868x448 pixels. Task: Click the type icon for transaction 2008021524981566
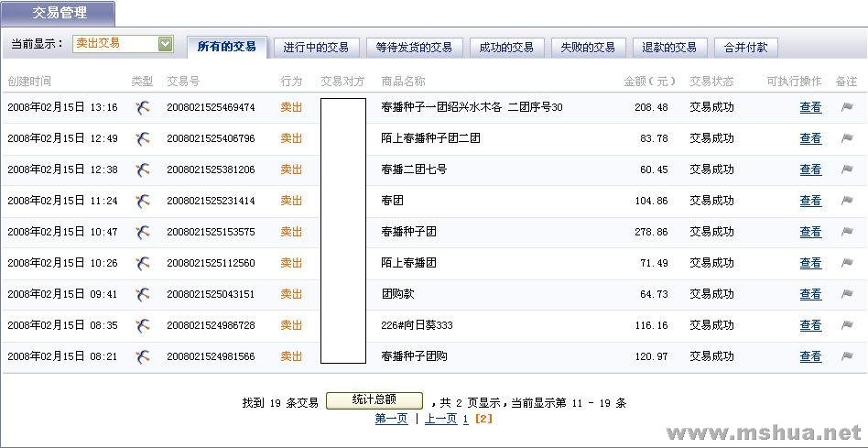coord(142,356)
